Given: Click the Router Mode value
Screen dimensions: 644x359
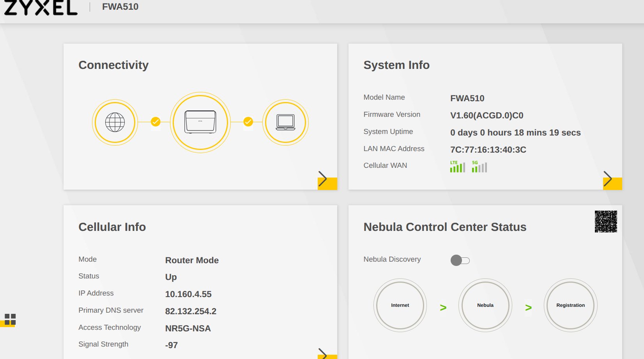Looking at the screenshot, I should point(192,260).
